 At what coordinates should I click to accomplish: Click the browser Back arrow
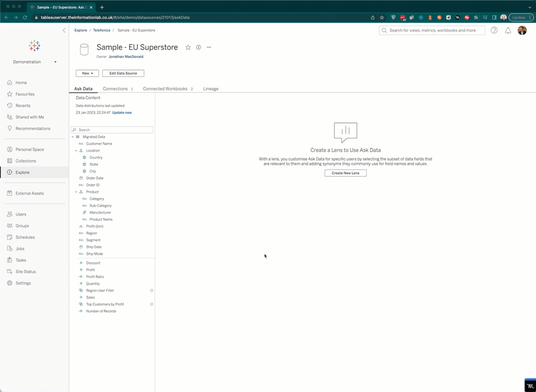(6, 17)
